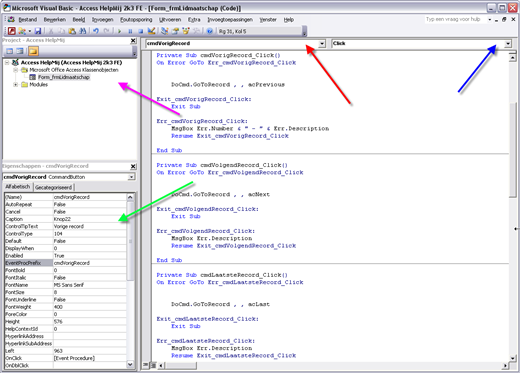Open the Invoegtoepassingen menu

(x=230, y=19)
